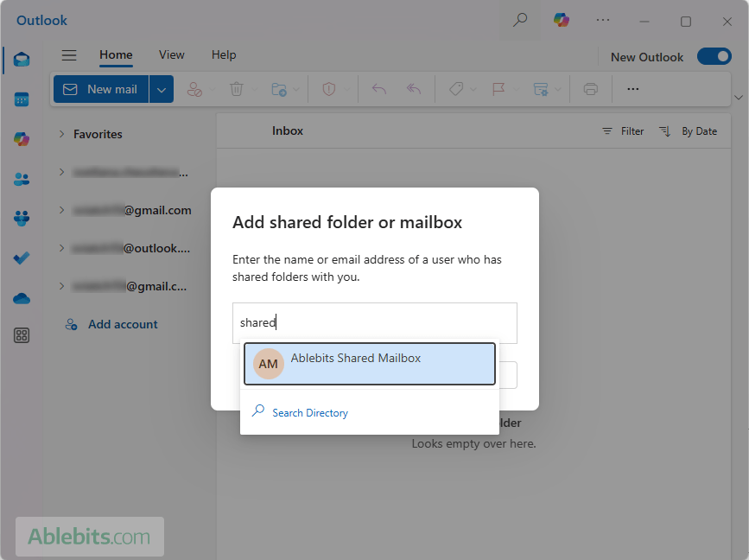
Task: Click the Reply all double-arrow icon
Action: [x=414, y=89]
